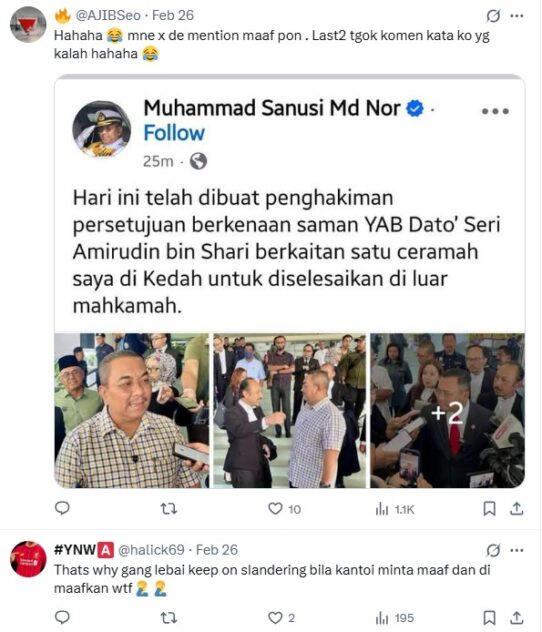This screenshot has height=632, width=542.
Task: Open @AJIBSeo profile avatar
Action: click(28, 25)
